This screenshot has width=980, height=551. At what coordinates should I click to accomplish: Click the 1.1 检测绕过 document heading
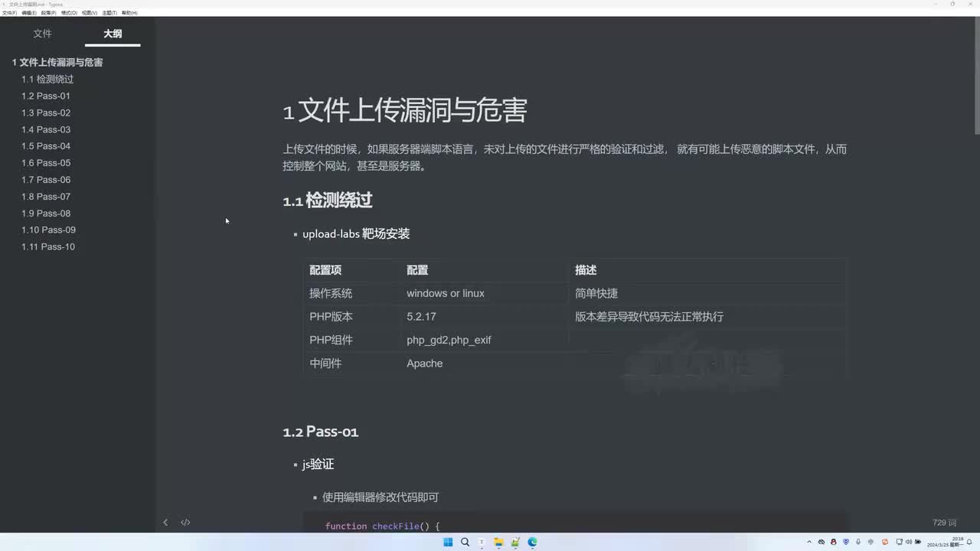point(328,201)
